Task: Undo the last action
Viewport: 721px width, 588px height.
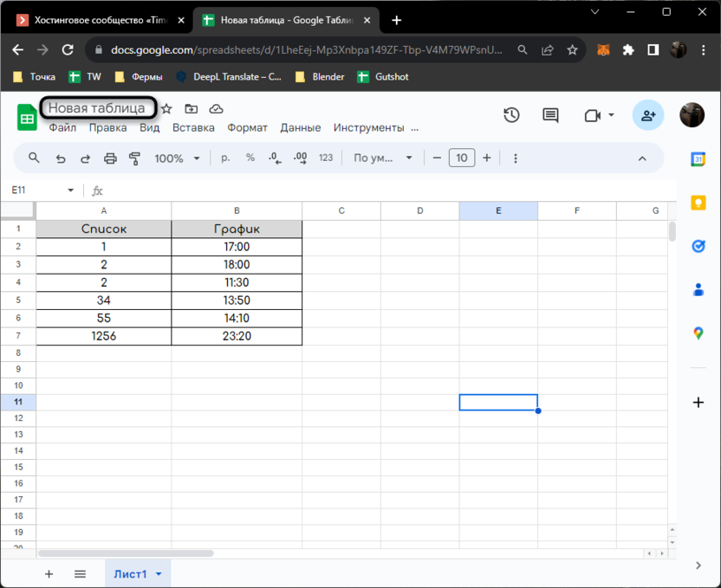Action: (x=61, y=158)
